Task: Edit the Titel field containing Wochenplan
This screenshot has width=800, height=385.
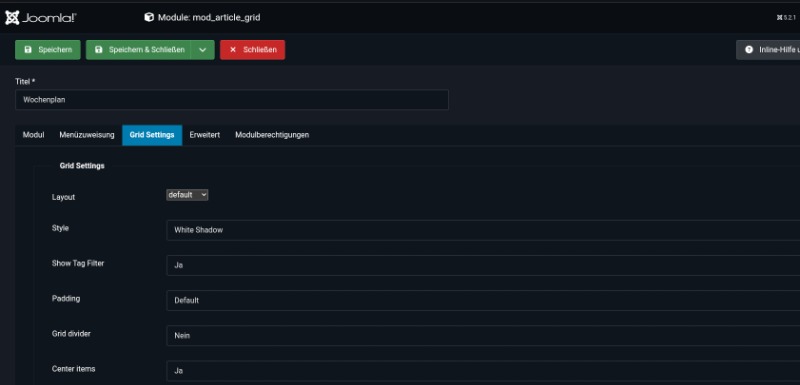Action: pyautogui.click(x=232, y=100)
